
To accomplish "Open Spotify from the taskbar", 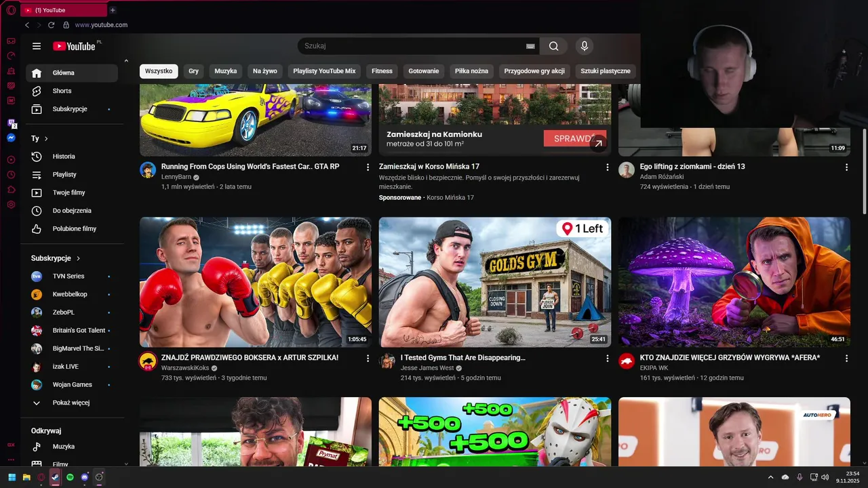I will coord(70,477).
